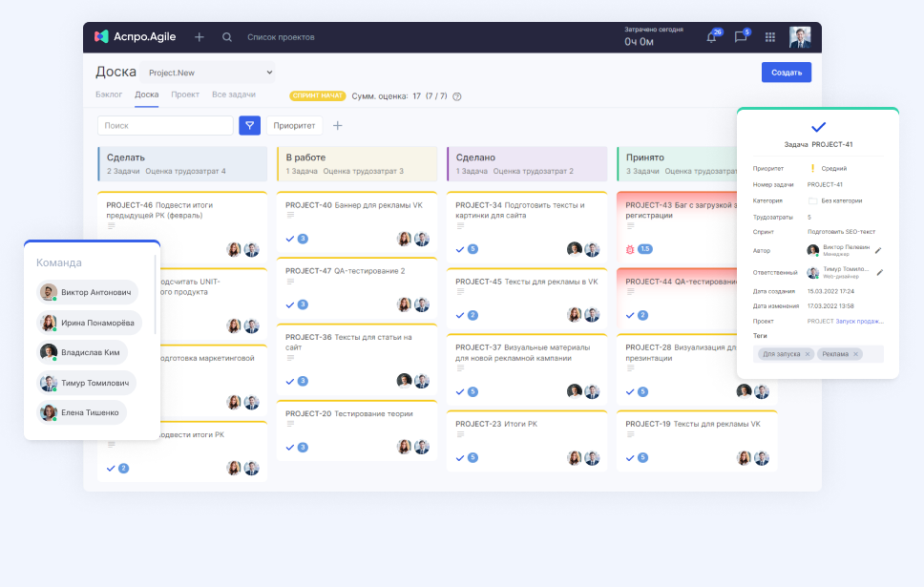Open the Приоритет filter dropdown

pyautogui.click(x=294, y=125)
